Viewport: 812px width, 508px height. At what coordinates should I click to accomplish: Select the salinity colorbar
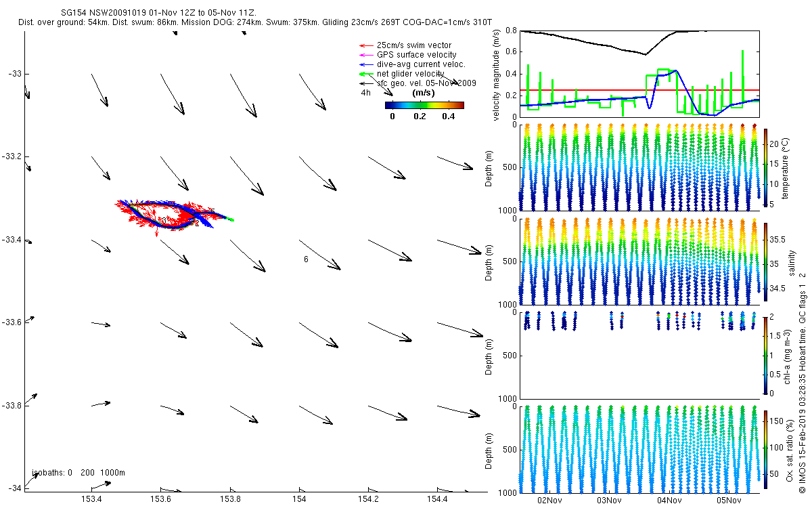765,261
